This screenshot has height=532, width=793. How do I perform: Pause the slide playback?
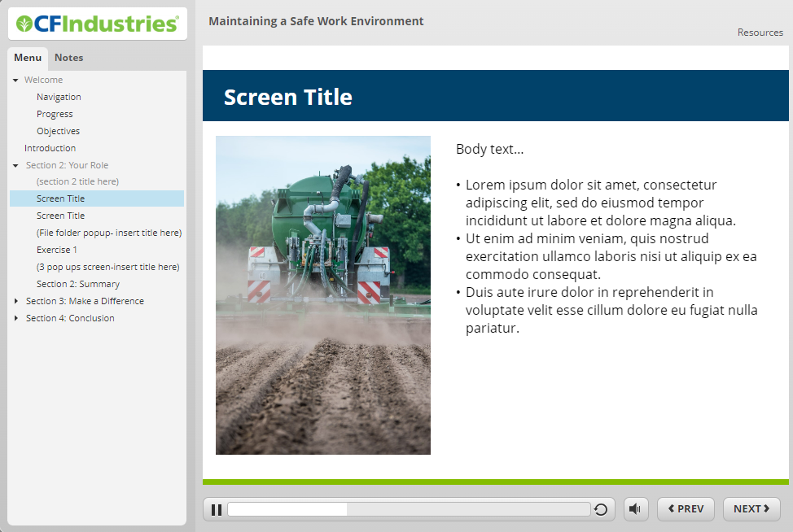click(x=216, y=510)
